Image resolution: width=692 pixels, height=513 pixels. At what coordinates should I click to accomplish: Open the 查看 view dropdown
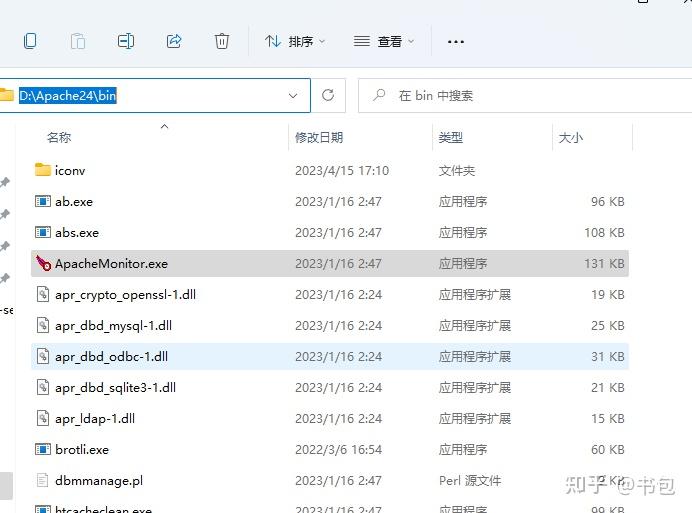coord(384,41)
